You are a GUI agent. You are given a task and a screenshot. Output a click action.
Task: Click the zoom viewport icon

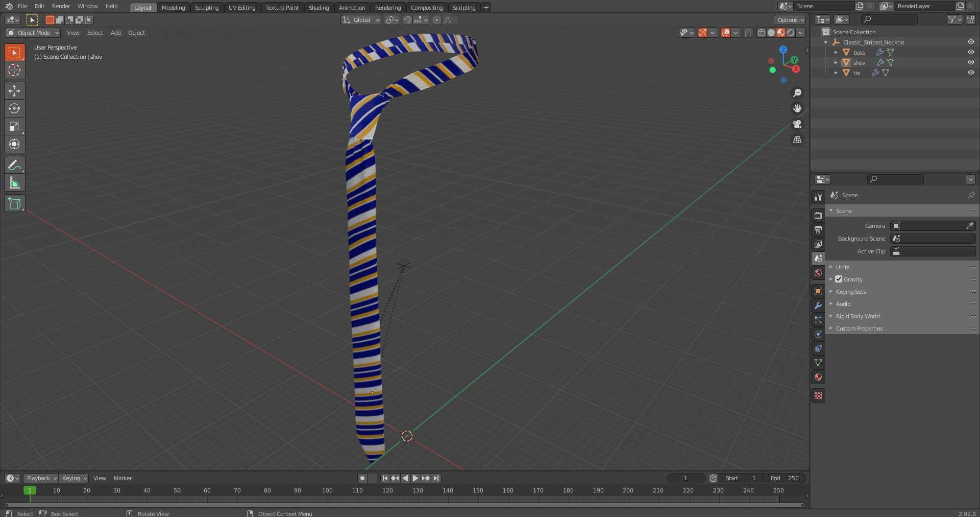click(797, 93)
